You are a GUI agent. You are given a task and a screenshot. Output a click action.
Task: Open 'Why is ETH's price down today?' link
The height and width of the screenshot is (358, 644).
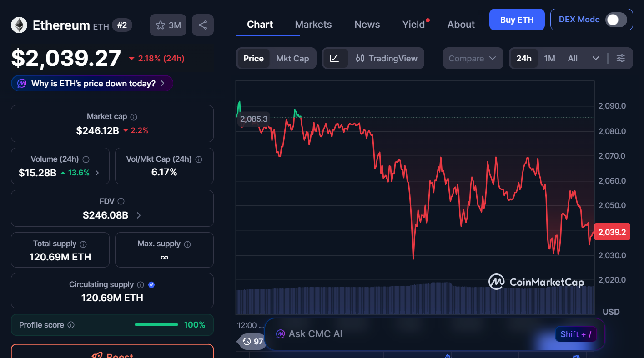point(91,83)
